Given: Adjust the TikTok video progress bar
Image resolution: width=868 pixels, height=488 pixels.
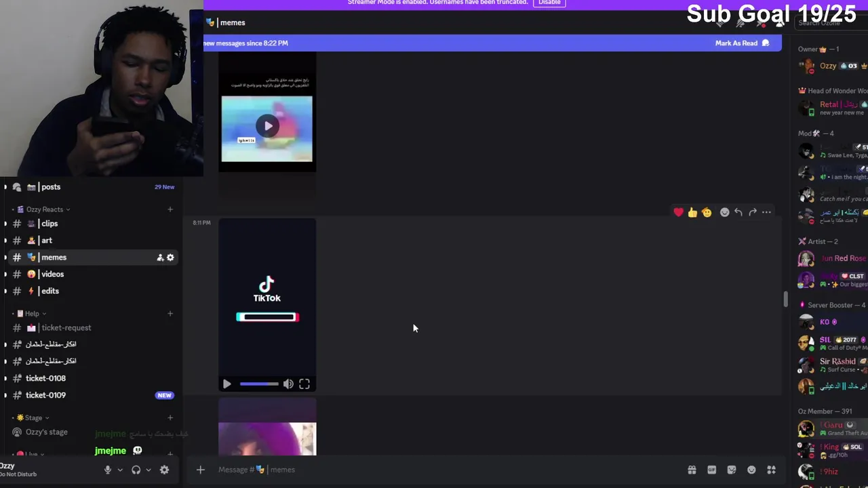Looking at the screenshot, I should click(x=258, y=384).
